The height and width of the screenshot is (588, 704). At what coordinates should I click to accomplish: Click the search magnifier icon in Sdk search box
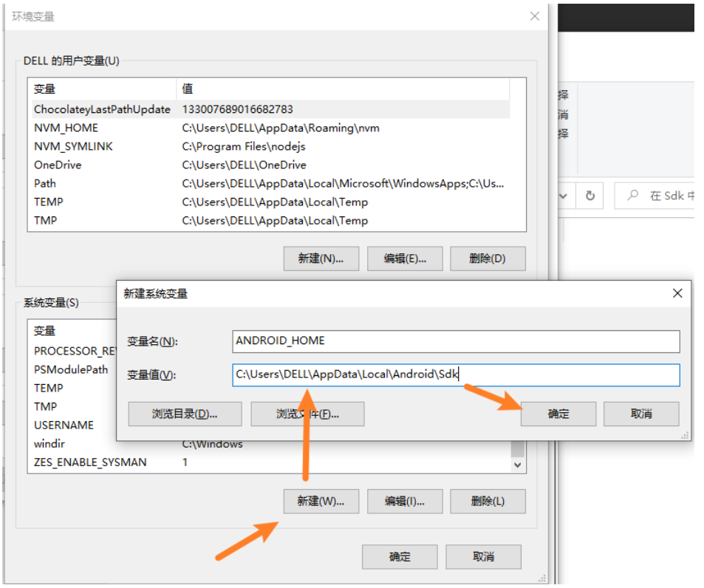pyautogui.click(x=632, y=196)
